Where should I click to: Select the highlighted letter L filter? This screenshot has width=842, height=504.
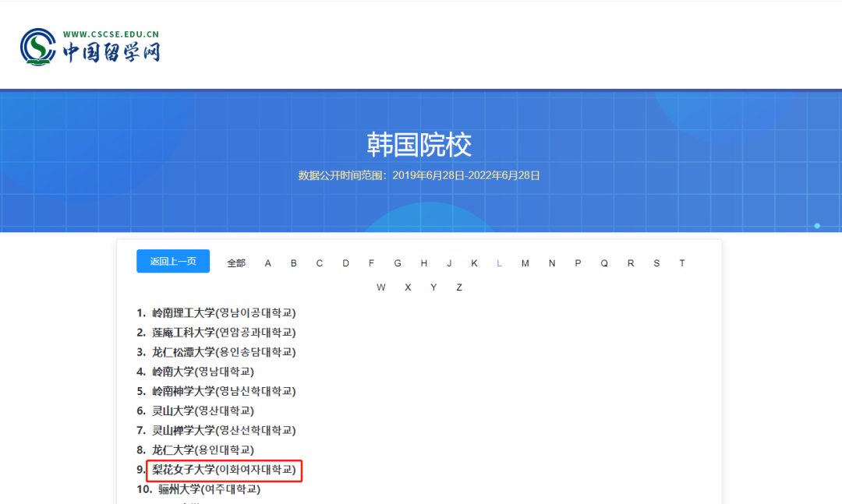point(500,263)
